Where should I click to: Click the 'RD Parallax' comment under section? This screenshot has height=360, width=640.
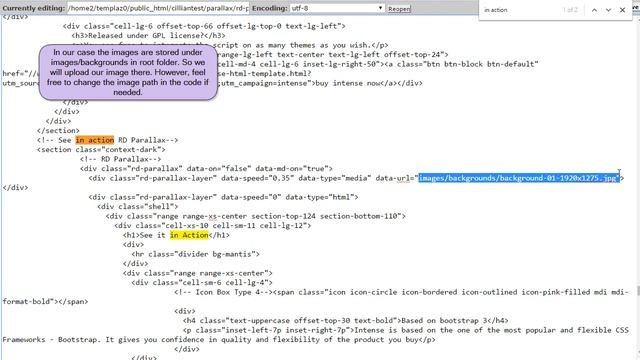pos(121,159)
